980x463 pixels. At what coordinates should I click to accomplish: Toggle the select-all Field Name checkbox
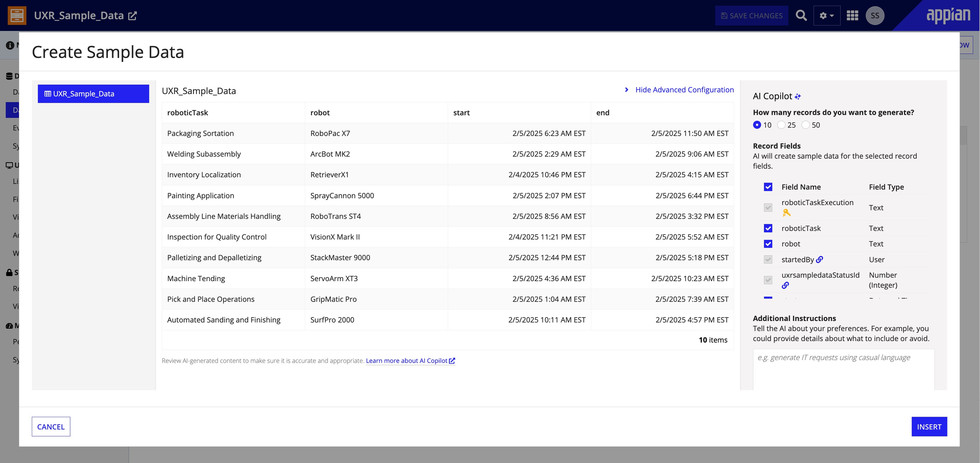pos(768,187)
